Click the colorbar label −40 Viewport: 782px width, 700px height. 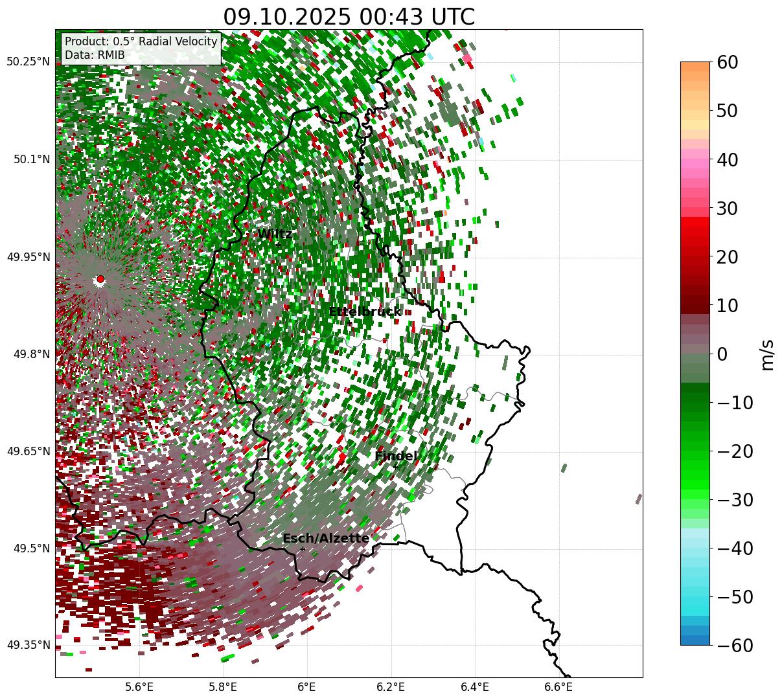tap(734, 548)
